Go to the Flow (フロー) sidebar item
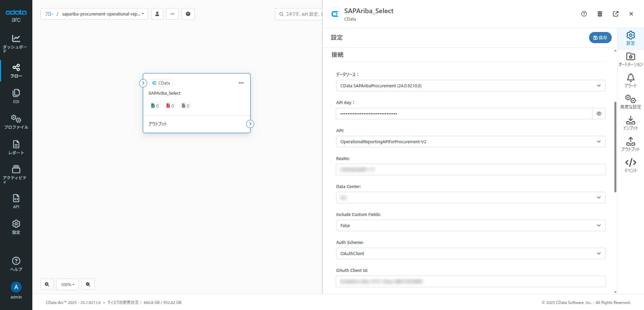 pos(16,71)
